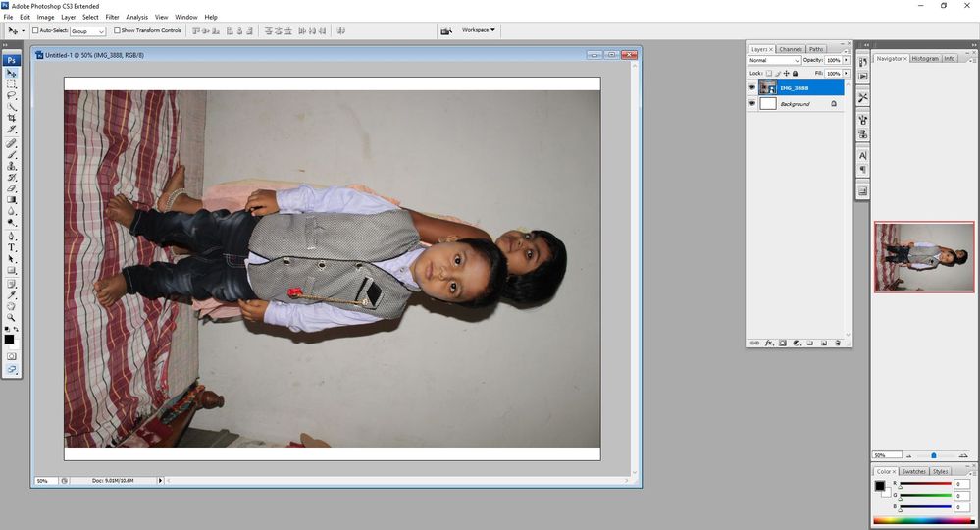Select the Slice tool

[x=11, y=129]
